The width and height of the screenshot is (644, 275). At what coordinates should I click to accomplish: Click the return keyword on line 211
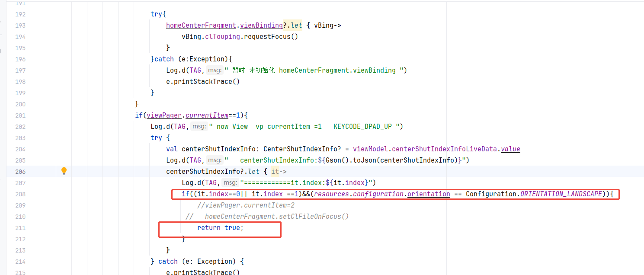[209, 228]
